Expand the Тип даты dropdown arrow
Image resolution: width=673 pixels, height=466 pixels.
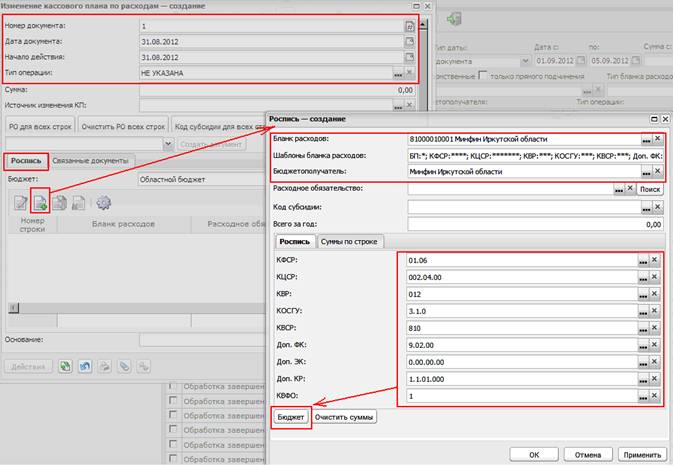pos(525,61)
